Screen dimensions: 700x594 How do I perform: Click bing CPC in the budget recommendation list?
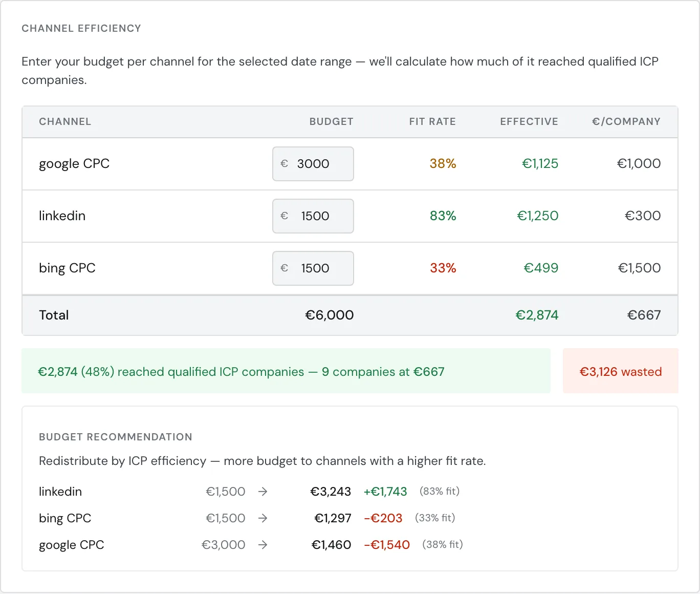coord(65,518)
